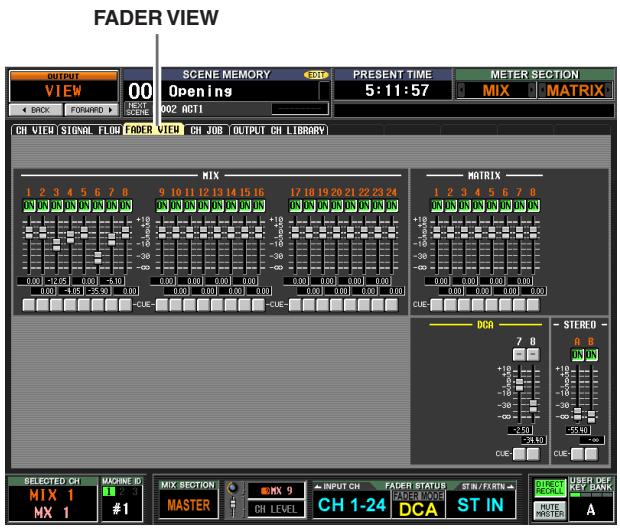Select MATRIX in the METER SECTION
This screenshot has height=529, width=620.
coord(575,91)
